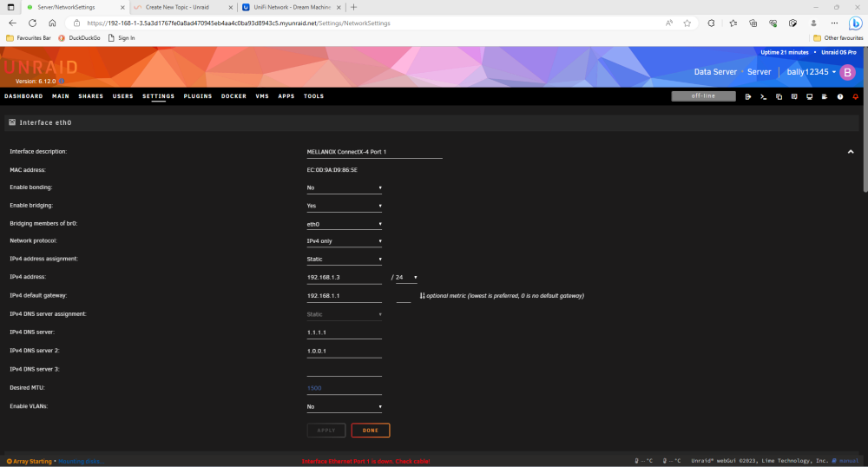Image resolution: width=868 pixels, height=467 pixels.
Task: Go to the Edge home page
Action: pos(52,23)
